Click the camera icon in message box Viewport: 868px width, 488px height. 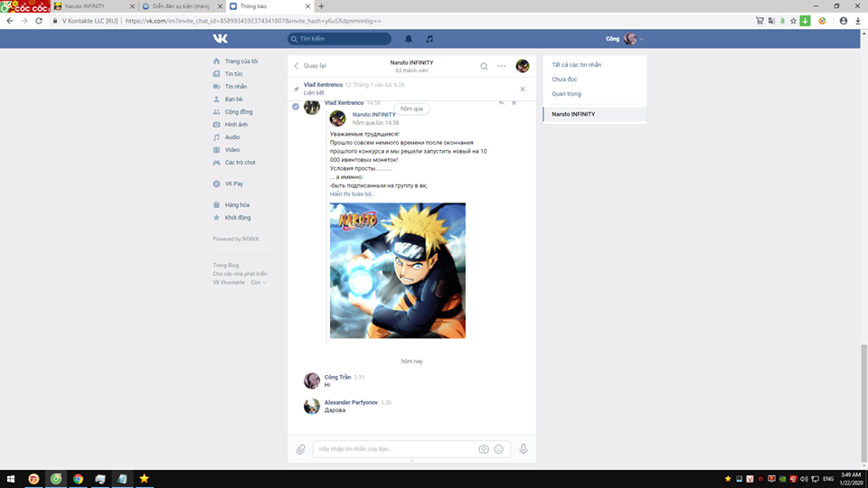483,449
